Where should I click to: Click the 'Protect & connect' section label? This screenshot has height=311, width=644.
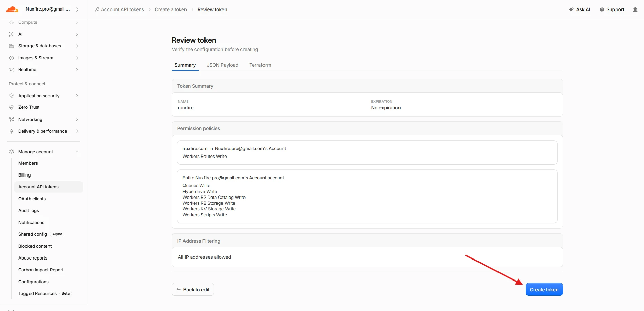pos(27,84)
